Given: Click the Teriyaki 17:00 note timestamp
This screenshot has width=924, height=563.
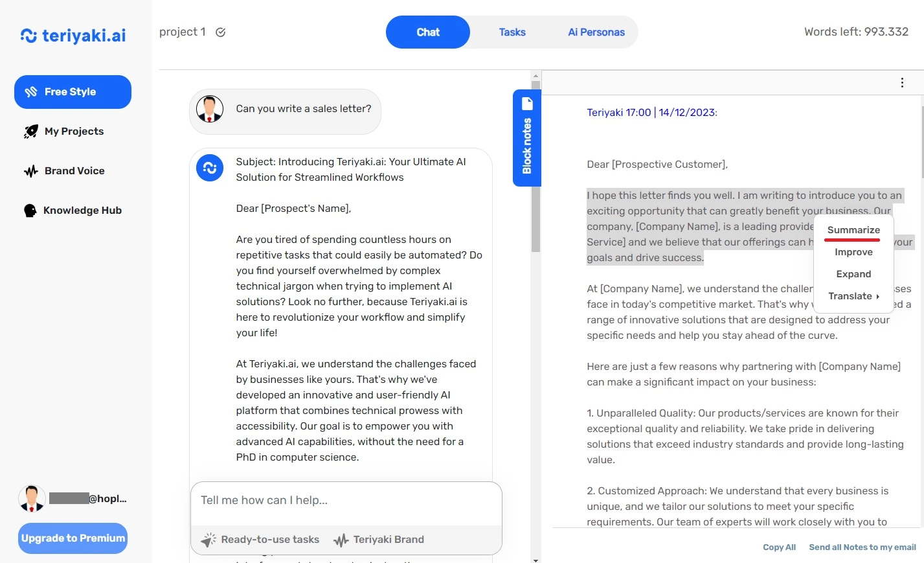Looking at the screenshot, I should (x=652, y=113).
